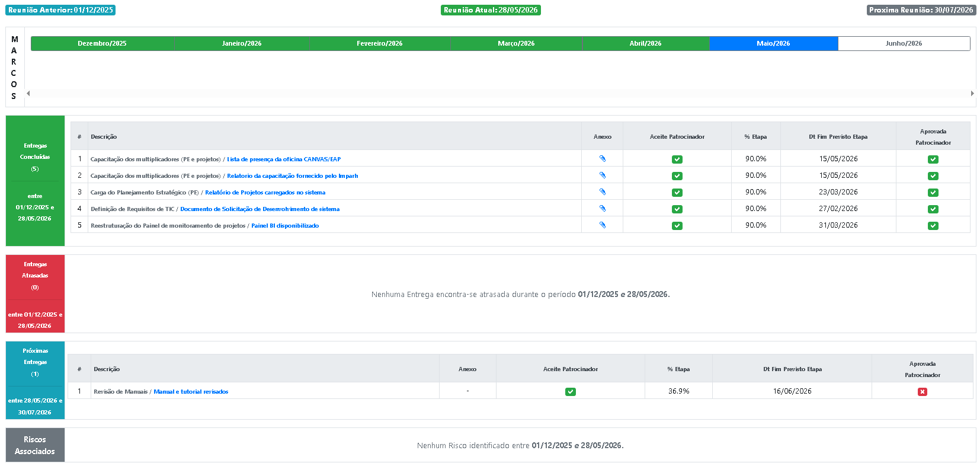Open Relatório de Projetos carregados no sistema
The width and height of the screenshot is (980, 463).
coord(265,193)
